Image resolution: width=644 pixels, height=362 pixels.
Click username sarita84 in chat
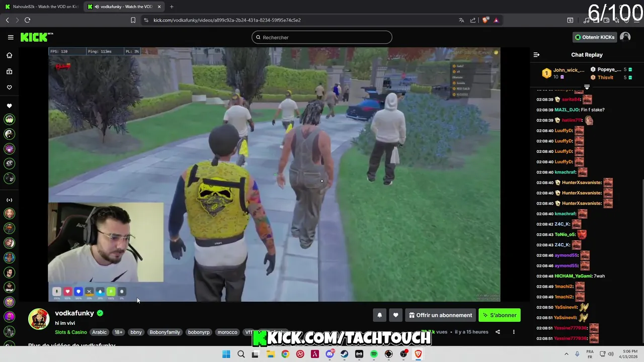click(571, 100)
